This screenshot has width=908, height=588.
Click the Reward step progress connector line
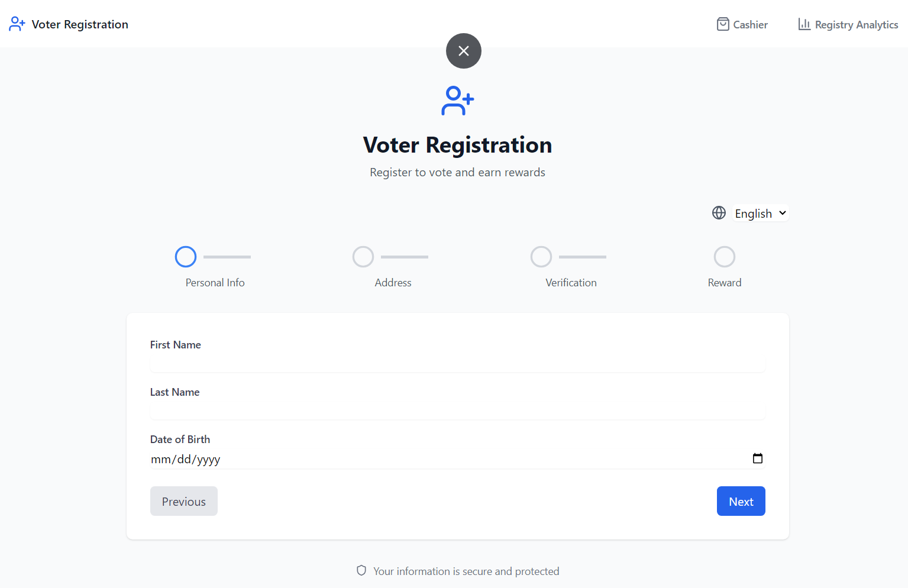[x=583, y=256]
